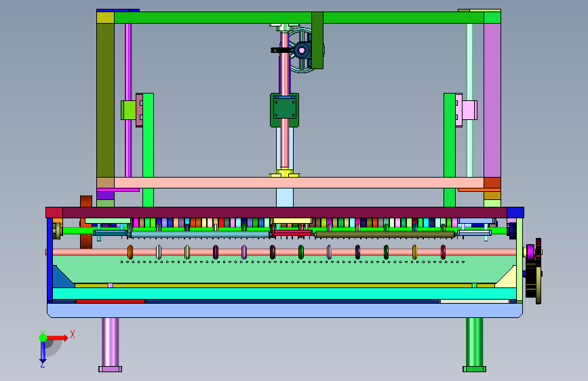Select the olive green left frame column
The width and height of the screenshot is (588, 381).
click(x=105, y=100)
